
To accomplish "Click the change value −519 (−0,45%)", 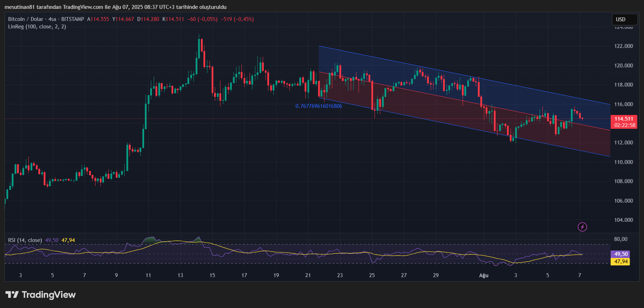I will (x=237, y=19).
